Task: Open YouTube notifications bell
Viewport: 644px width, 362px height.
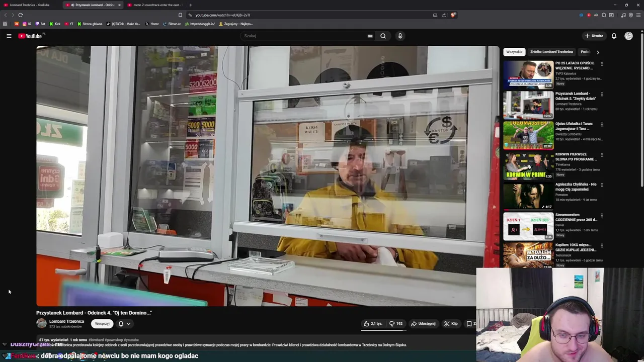Action: (x=614, y=36)
